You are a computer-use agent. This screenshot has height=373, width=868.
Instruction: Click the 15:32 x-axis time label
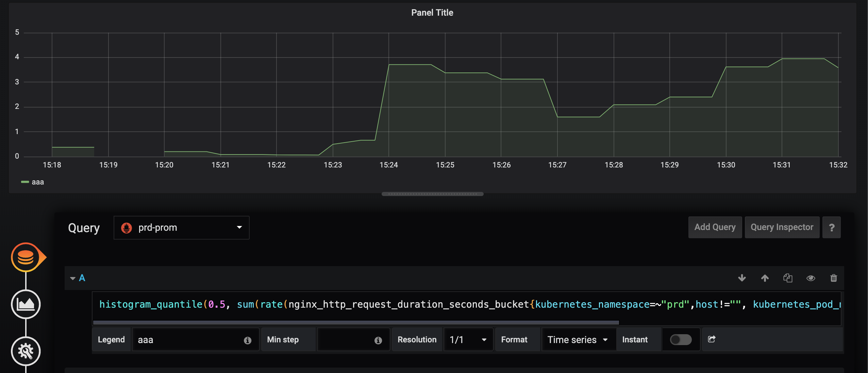(x=838, y=165)
